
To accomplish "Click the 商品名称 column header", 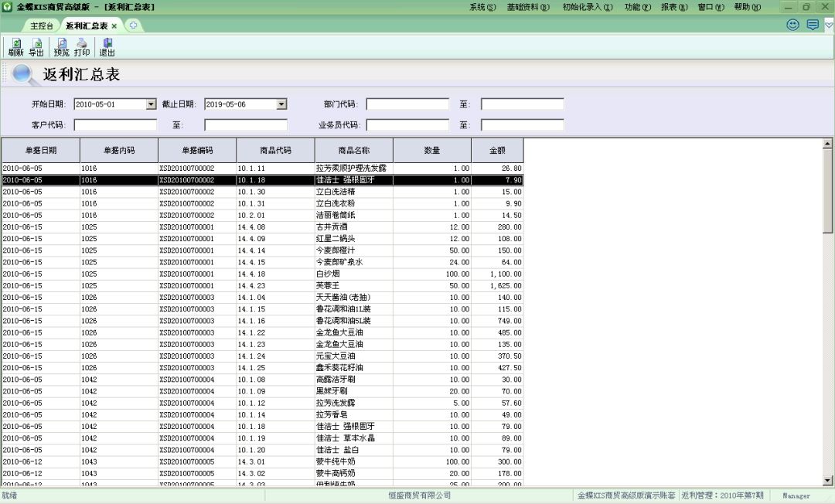I will (x=354, y=151).
